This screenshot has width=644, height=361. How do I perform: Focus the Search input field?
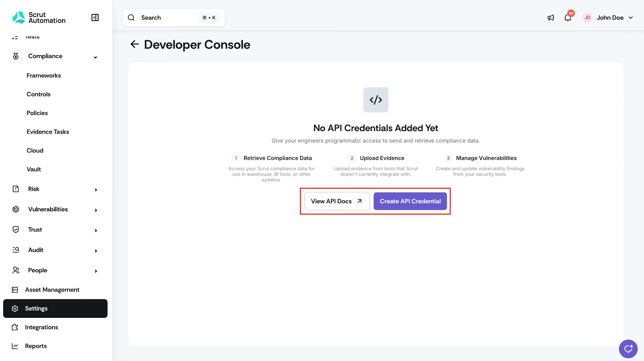point(174,17)
